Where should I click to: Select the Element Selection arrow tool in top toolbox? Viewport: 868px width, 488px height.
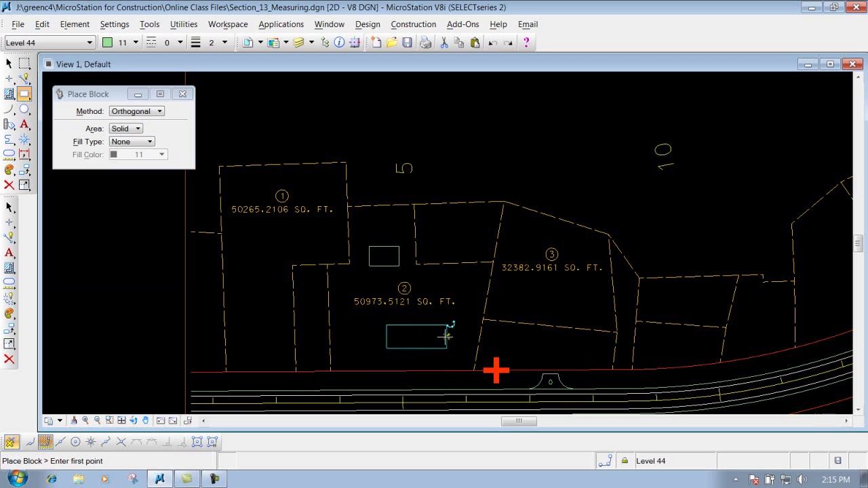tap(9, 63)
